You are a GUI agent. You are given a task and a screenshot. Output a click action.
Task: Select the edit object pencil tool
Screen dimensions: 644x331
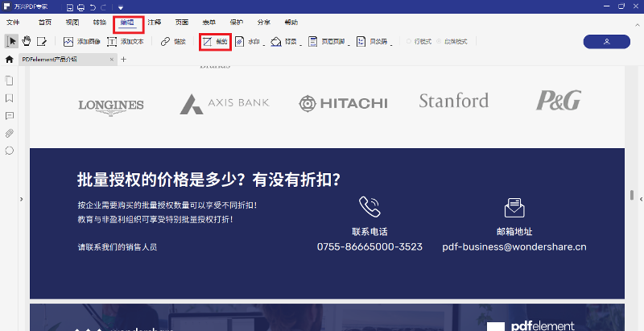tap(42, 42)
